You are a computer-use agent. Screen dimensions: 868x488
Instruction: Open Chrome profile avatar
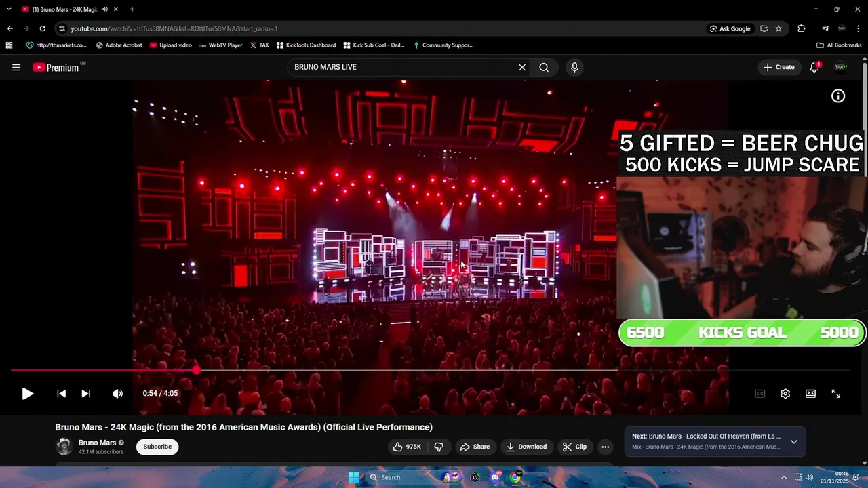pyautogui.click(x=842, y=28)
